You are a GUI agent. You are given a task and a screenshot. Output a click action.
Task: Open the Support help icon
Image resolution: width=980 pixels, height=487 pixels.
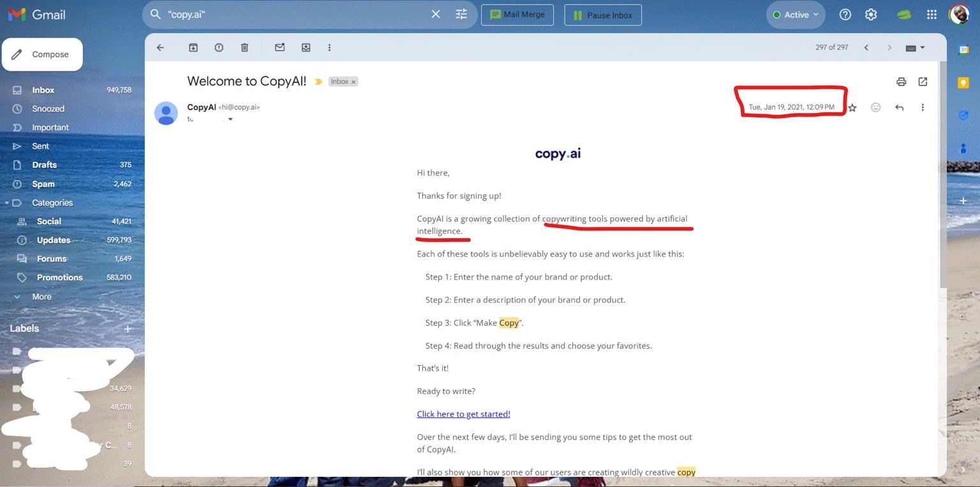[x=845, y=15]
